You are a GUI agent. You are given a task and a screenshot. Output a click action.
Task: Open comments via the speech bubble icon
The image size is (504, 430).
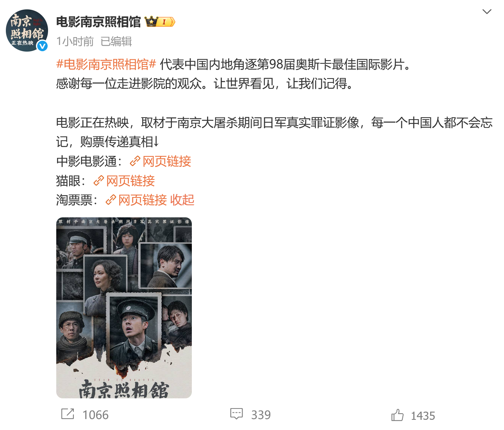236,414
